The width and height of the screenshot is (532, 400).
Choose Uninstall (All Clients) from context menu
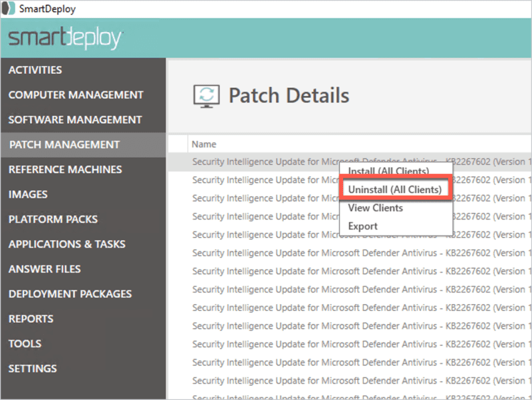(395, 190)
